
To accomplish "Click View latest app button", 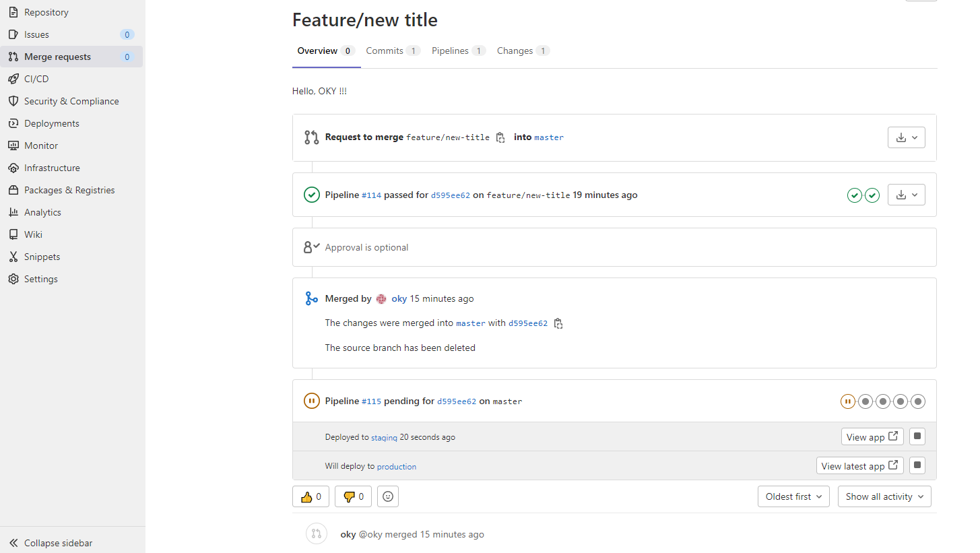I will (x=859, y=466).
